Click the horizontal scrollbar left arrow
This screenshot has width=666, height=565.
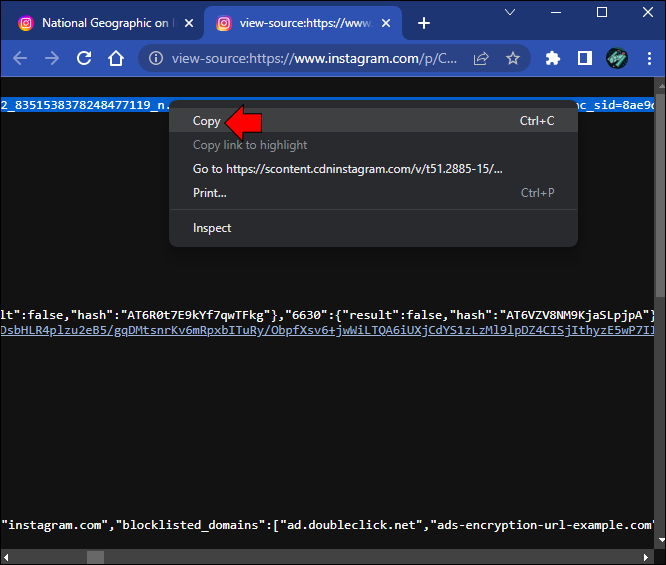pyautogui.click(x=6, y=557)
